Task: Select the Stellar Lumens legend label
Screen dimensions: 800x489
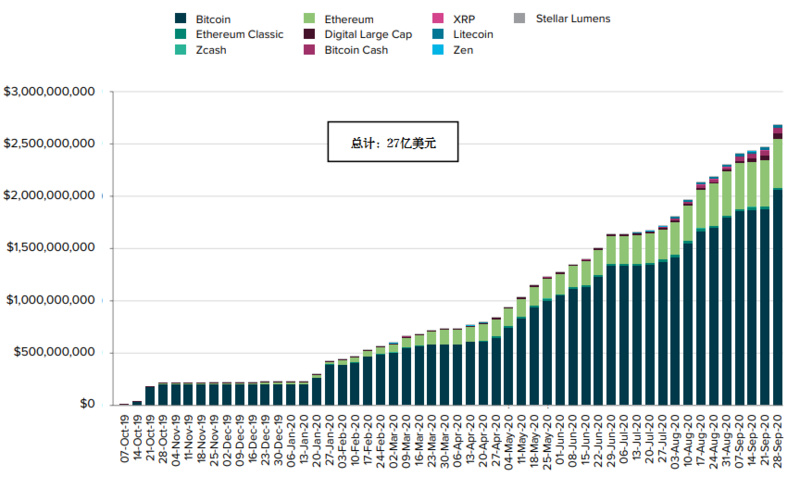Action: [x=573, y=18]
